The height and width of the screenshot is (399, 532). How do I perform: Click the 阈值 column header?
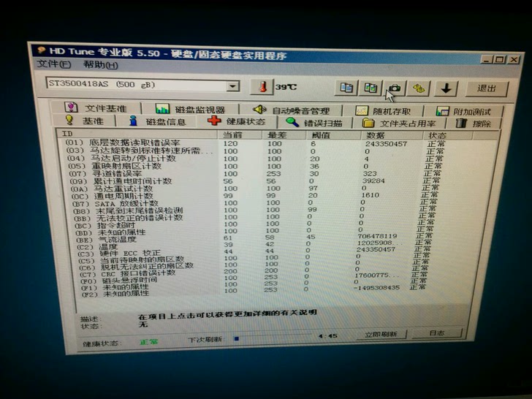333,135
